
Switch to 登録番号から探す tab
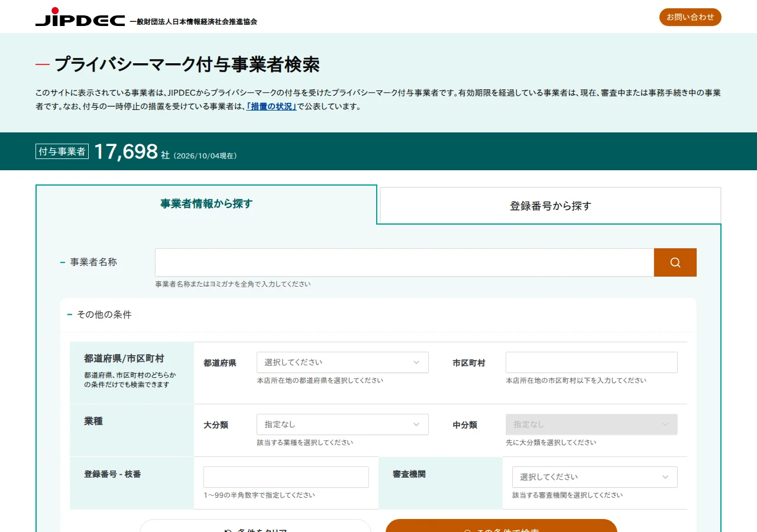point(551,206)
